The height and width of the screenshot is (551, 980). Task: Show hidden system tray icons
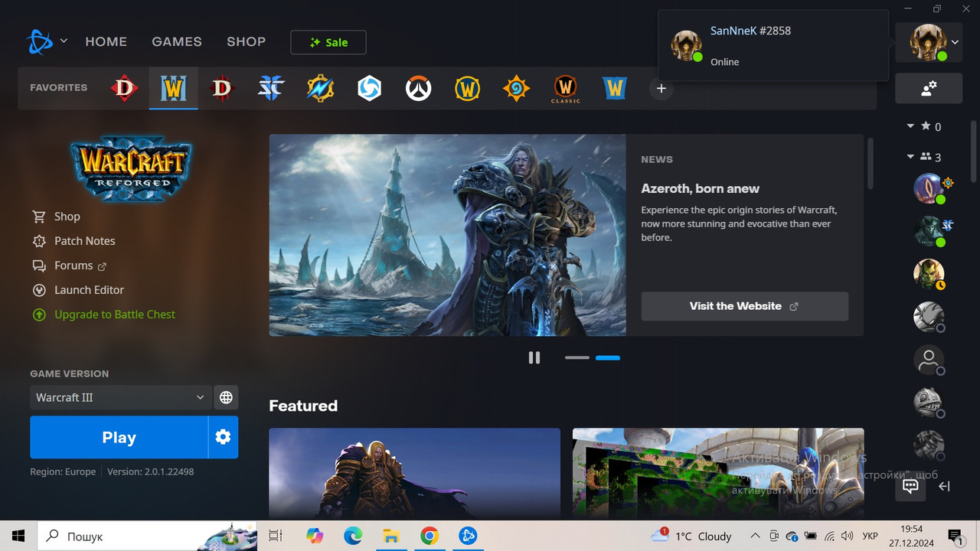755,536
